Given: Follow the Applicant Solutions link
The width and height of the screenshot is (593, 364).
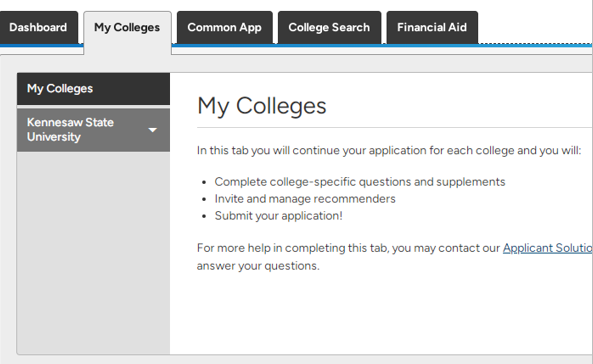Looking at the screenshot, I should (x=548, y=248).
